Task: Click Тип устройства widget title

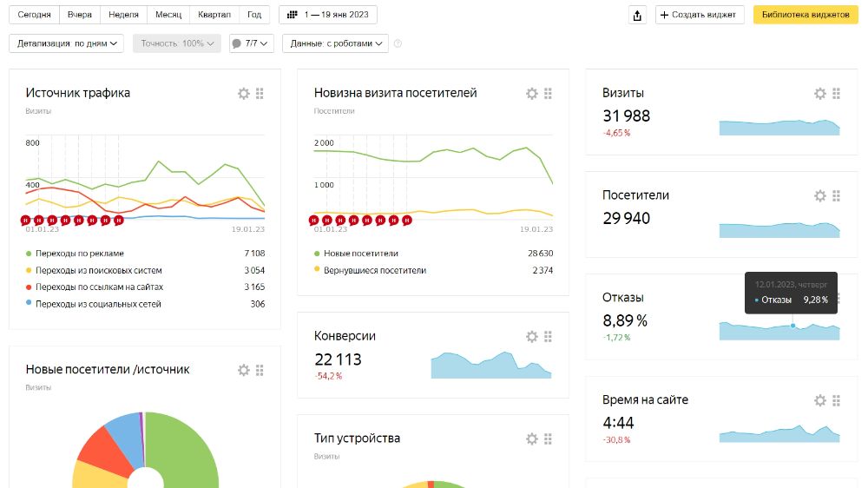Action: pyautogui.click(x=357, y=439)
